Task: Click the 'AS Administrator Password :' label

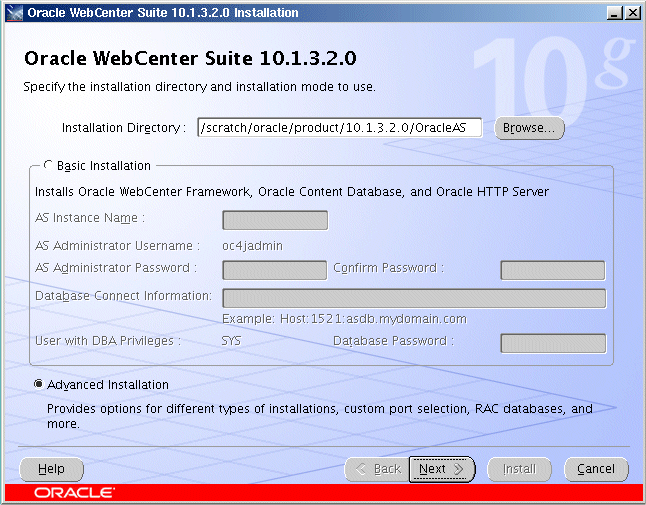Action: pyautogui.click(x=116, y=268)
